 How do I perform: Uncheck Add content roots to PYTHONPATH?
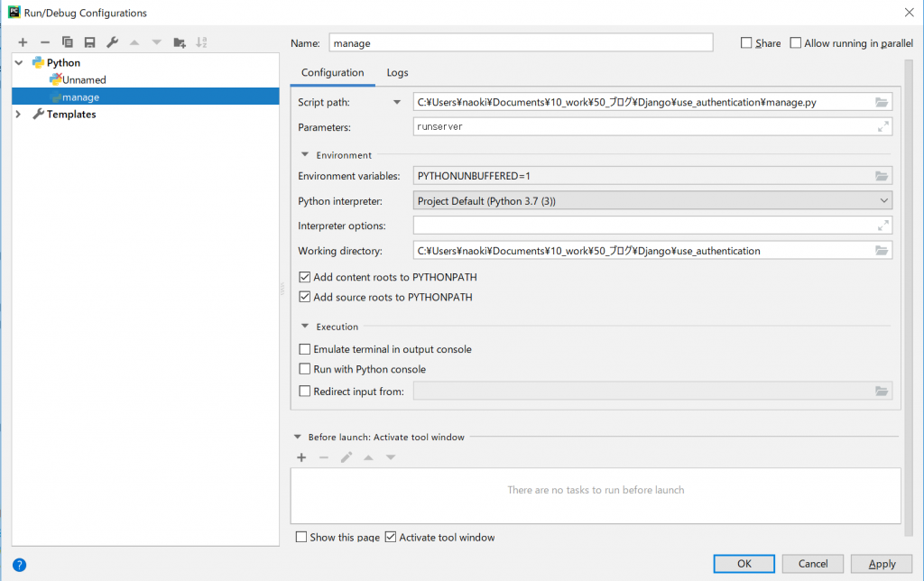pos(304,277)
